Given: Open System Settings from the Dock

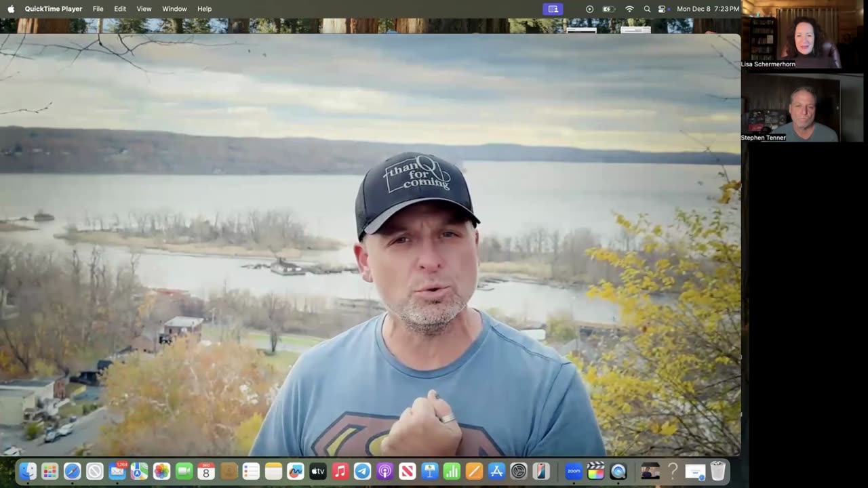Looking at the screenshot, I should 519,471.
